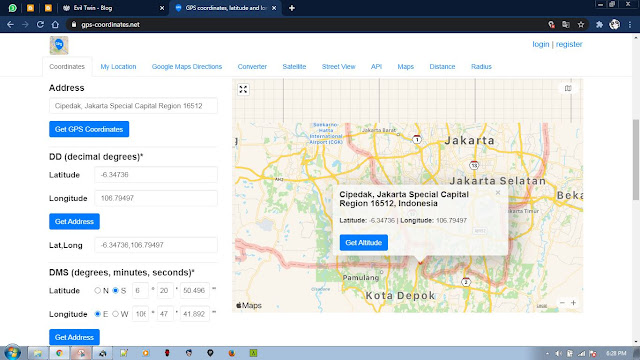Open a new browser tab
Viewport: 640px width, 360px height.
tap(292, 8)
